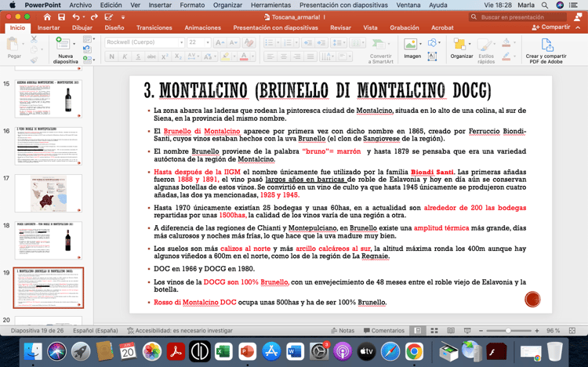
Task: Expand the Nueva diapositiva dropdown arrow
Action: pos(74,44)
